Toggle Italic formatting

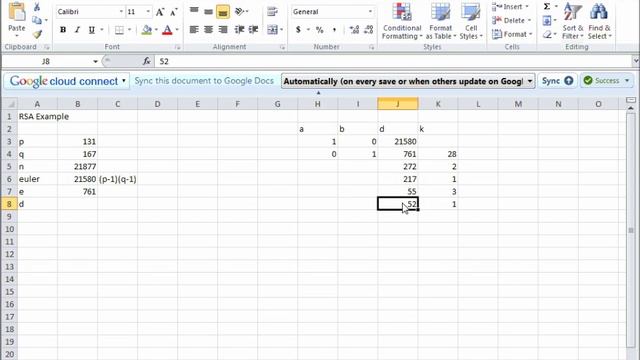[77, 29]
